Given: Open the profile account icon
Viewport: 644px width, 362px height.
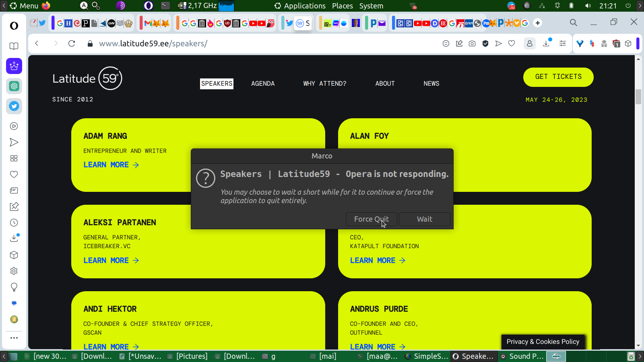Looking at the screenshot, I should (x=530, y=43).
